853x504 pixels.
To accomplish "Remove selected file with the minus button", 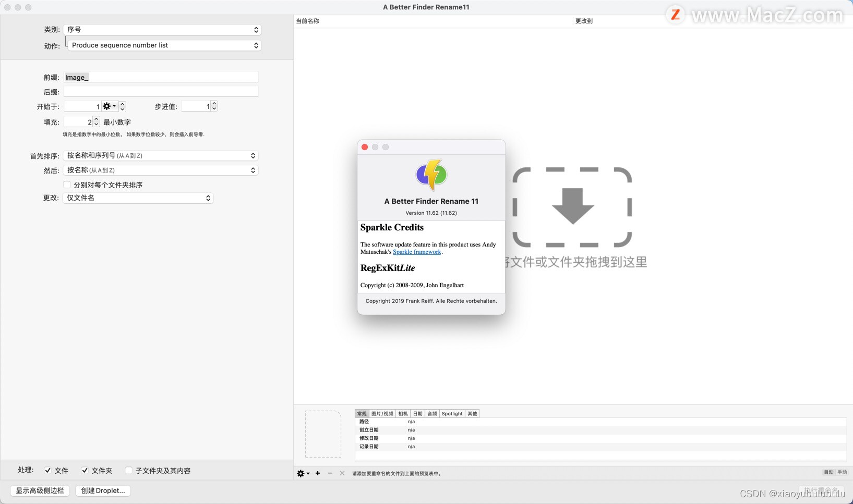I will click(x=330, y=473).
